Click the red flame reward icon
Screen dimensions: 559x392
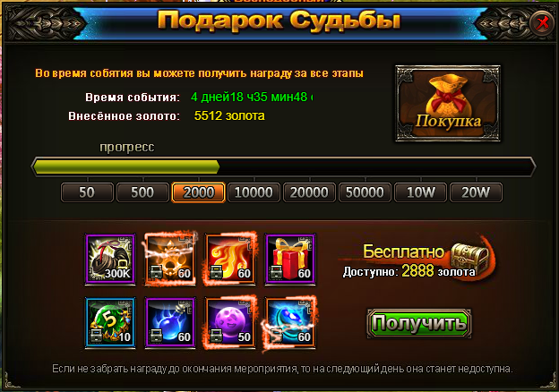(x=230, y=259)
